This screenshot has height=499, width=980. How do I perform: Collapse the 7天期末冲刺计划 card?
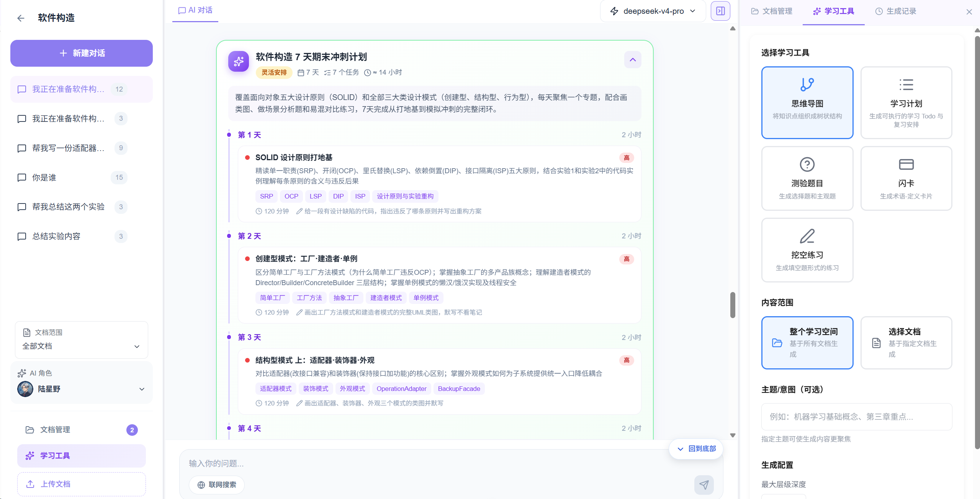[633, 60]
